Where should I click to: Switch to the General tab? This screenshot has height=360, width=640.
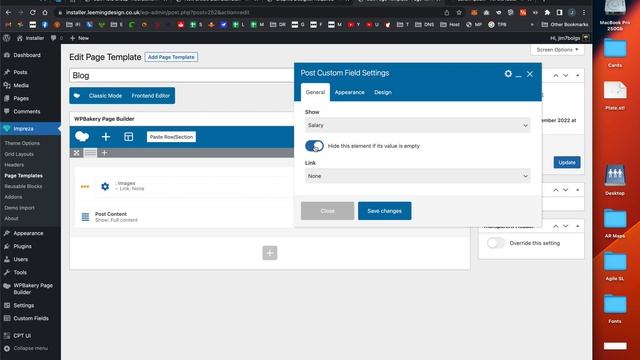click(315, 92)
